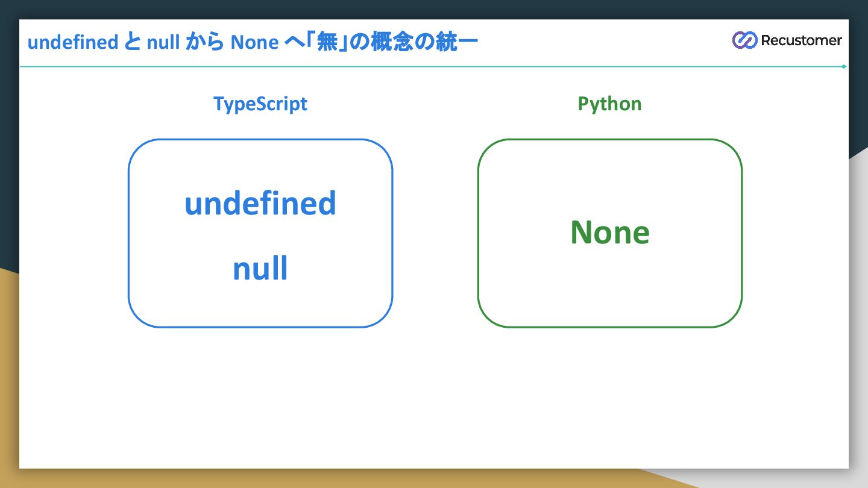Click the Recustomer brand name text

pos(801,40)
